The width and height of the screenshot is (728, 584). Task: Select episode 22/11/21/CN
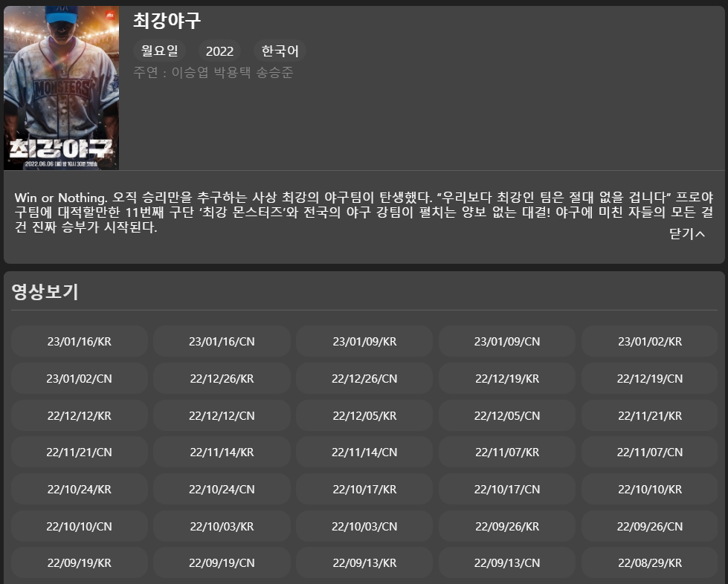pyautogui.click(x=80, y=452)
